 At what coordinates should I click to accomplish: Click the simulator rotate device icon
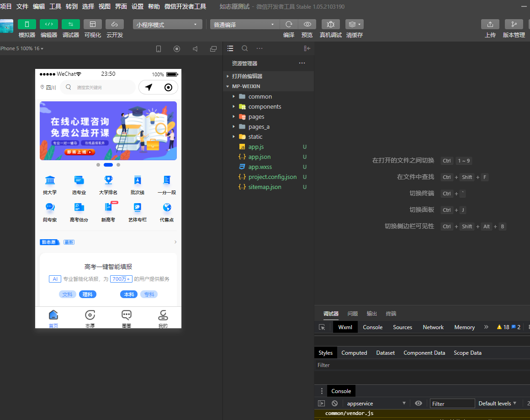[159, 49]
